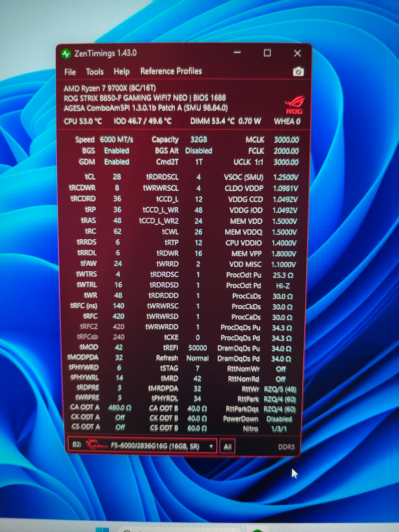Select the BGS Alt value 'Disabled'

pyautogui.click(x=199, y=151)
